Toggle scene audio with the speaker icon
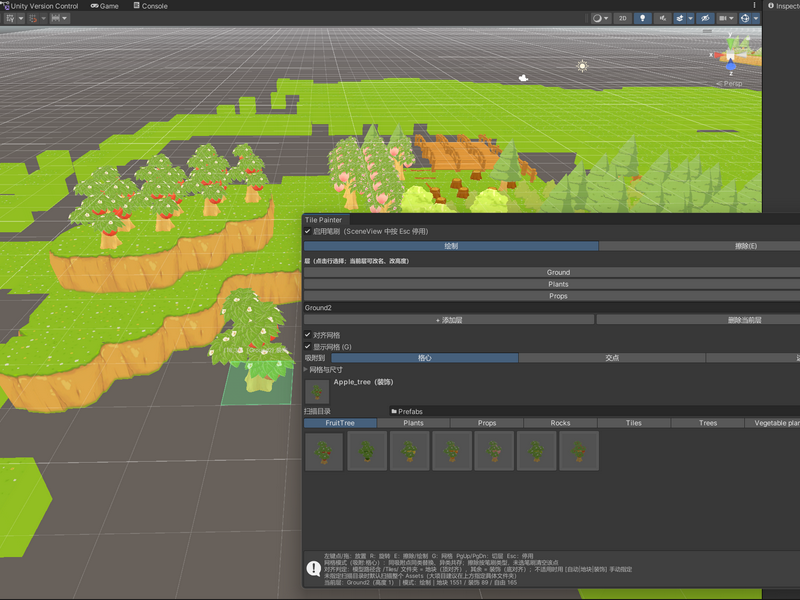The width and height of the screenshot is (800, 600). pyautogui.click(x=662, y=18)
